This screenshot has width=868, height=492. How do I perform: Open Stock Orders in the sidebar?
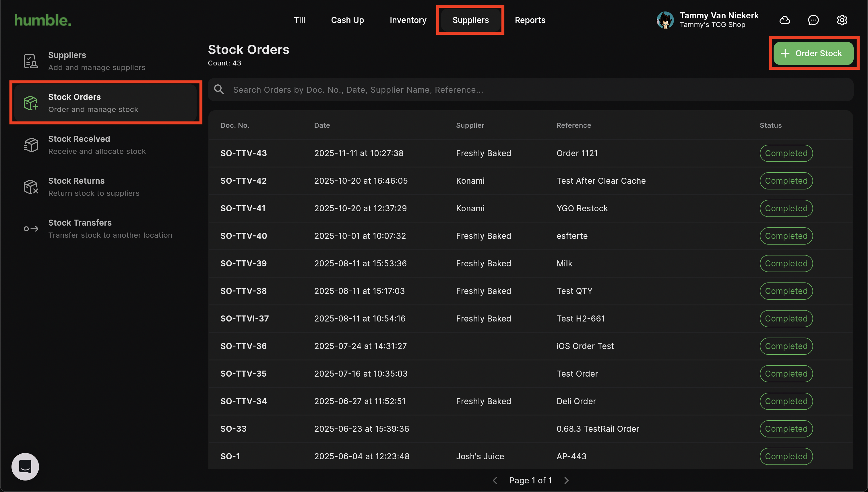tap(105, 103)
